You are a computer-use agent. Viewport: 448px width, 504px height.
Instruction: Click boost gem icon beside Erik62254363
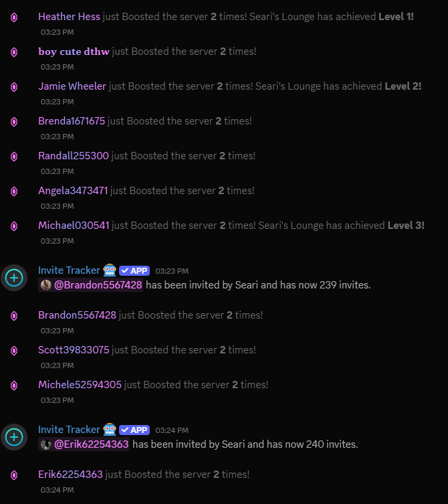click(14, 475)
